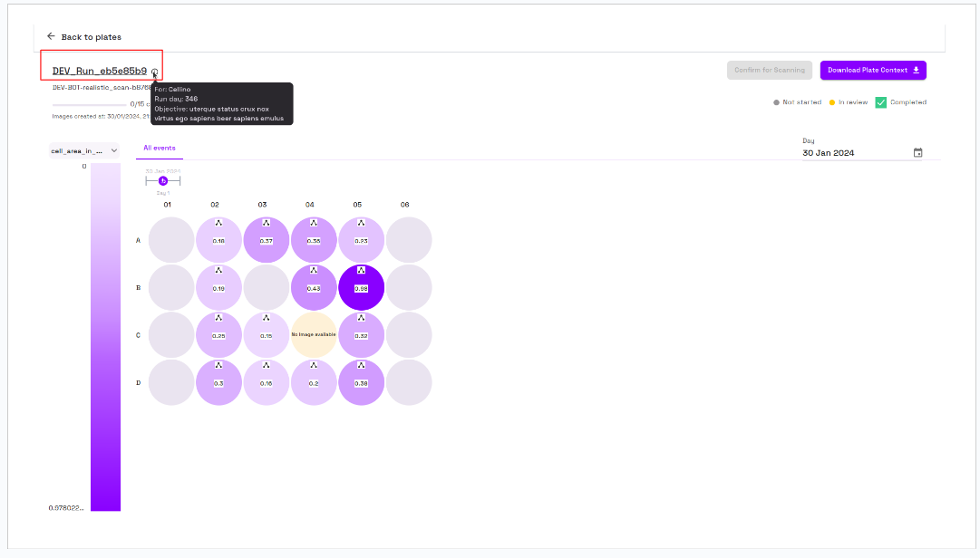Click the Confirm for Scanning button
Image resolution: width=980 pixels, height=558 pixels.
769,70
